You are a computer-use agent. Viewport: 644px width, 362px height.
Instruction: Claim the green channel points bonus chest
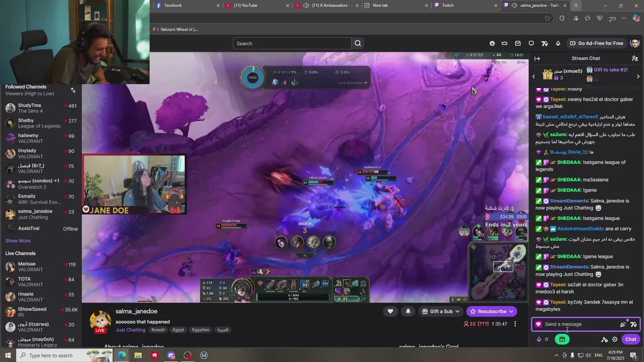coord(562,339)
